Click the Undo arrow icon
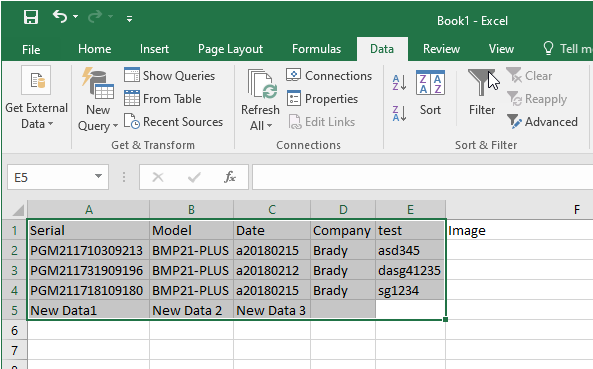The height and width of the screenshot is (369, 593). click(x=60, y=17)
